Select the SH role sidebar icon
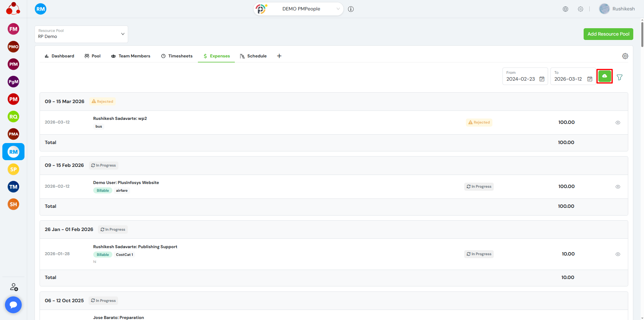The height and width of the screenshot is (320, 644). (13, 204)
